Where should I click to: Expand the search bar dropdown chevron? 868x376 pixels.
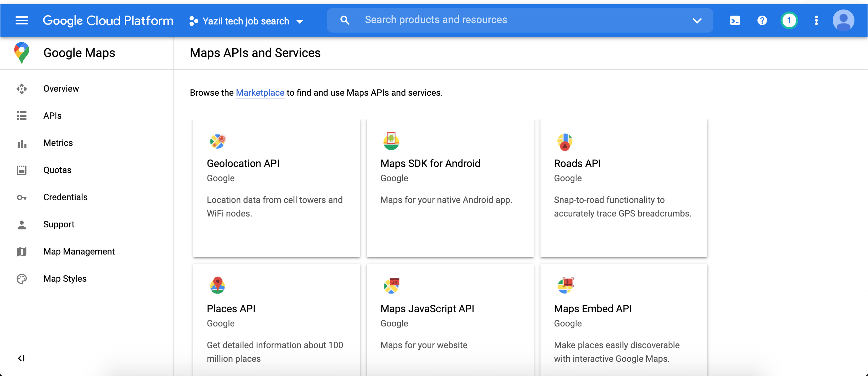[x=697, y=21]
